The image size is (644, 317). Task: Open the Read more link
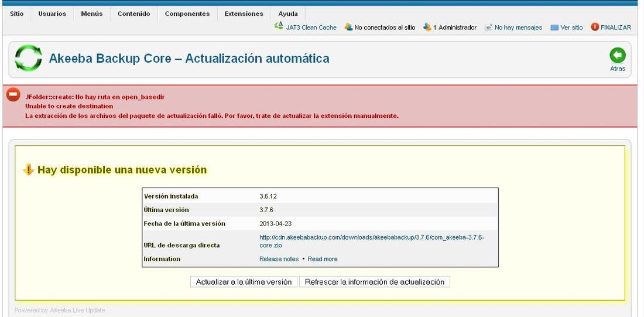(x=323, y=259)
